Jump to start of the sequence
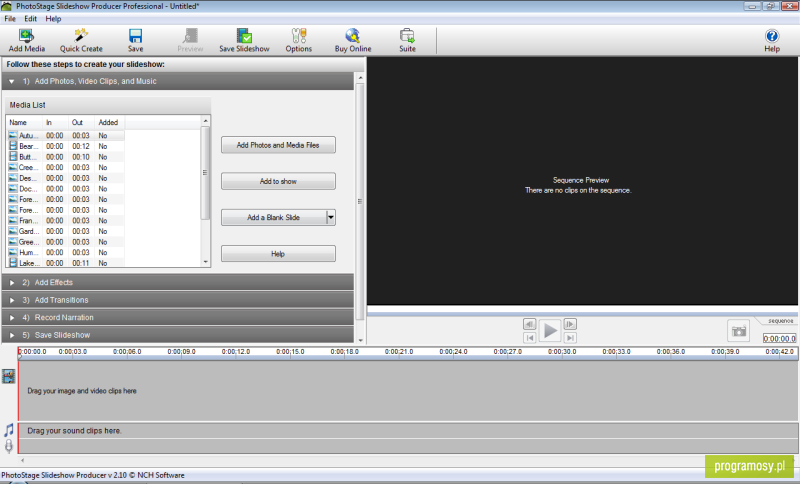This screenshot has width=800, height=484. [x=530, y=338]
